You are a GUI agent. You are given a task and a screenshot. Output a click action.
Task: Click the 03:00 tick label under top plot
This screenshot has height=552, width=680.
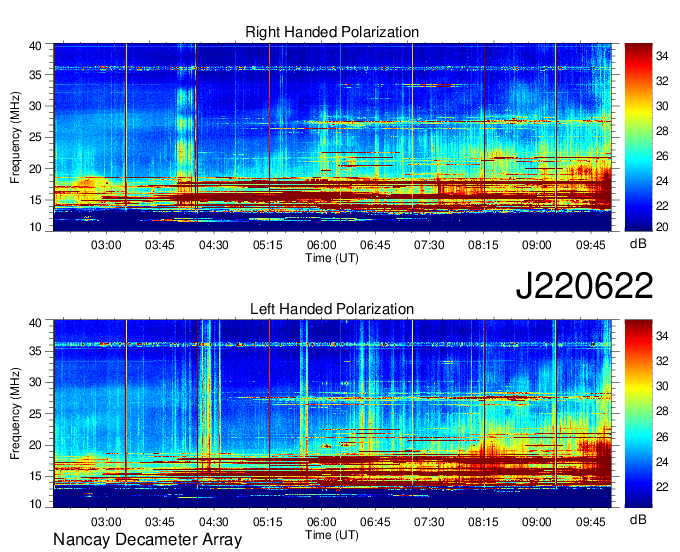[106, 245]
